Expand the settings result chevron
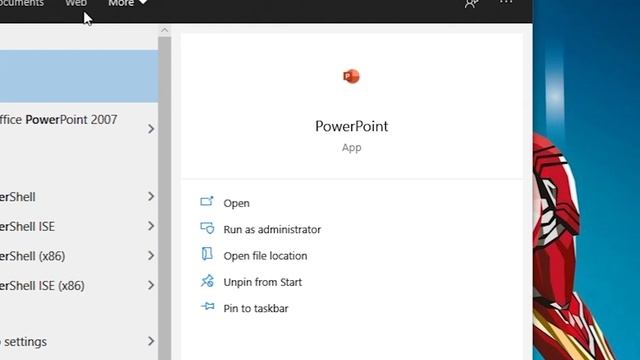This screenshot has height=360, width=640. (x=151, y=341)
